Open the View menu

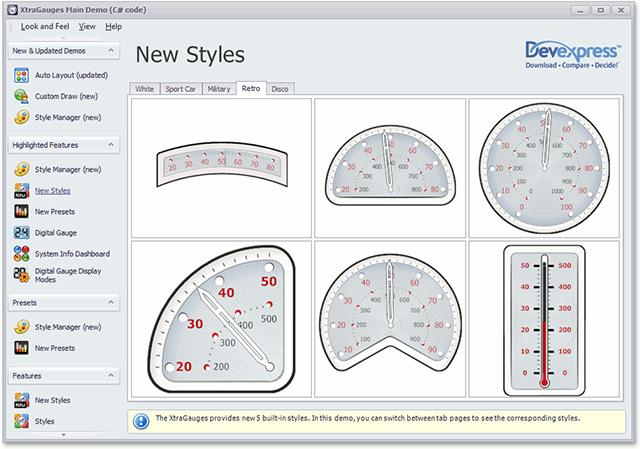(x=87, y=26)
